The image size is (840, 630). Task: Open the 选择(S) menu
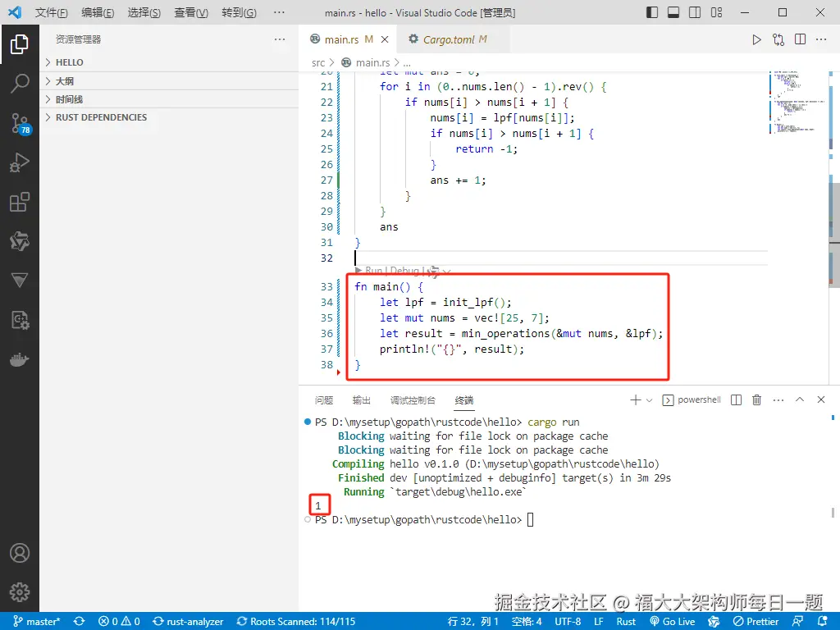[x=144, y=12]
